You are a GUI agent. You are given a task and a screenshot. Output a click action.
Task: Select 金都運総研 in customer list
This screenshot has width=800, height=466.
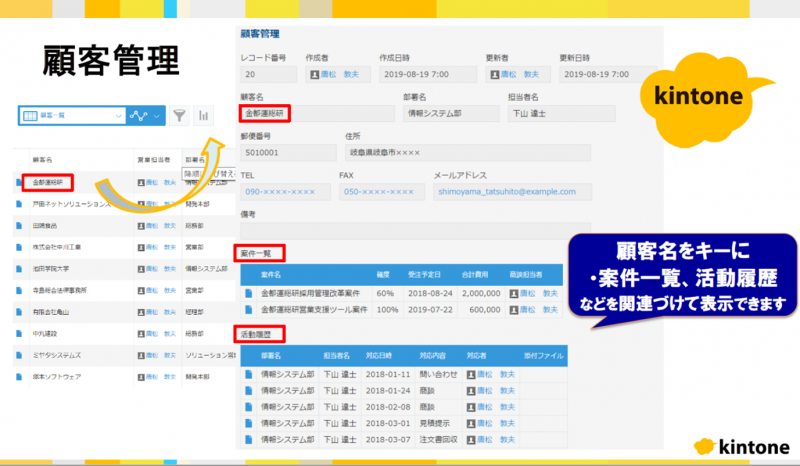pos(48,182)
